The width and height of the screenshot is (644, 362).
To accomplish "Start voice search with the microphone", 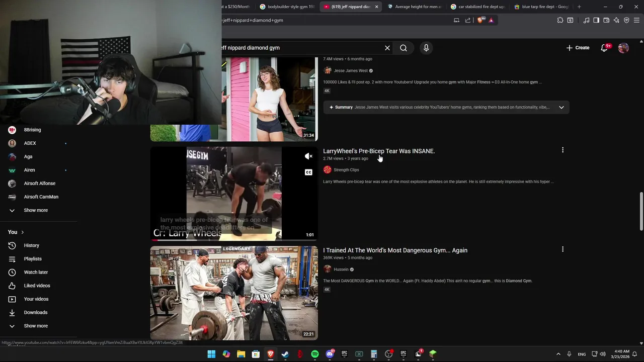I will (x=426, y=48).
